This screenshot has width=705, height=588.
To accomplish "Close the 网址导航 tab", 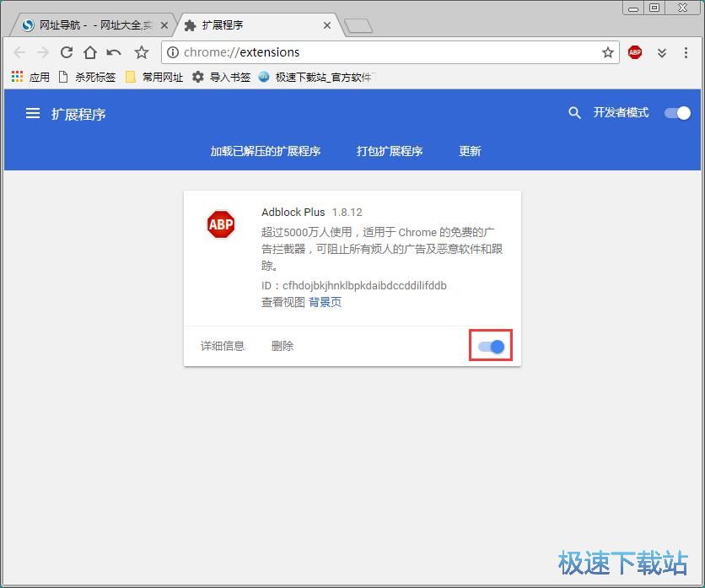I will 164,25.
